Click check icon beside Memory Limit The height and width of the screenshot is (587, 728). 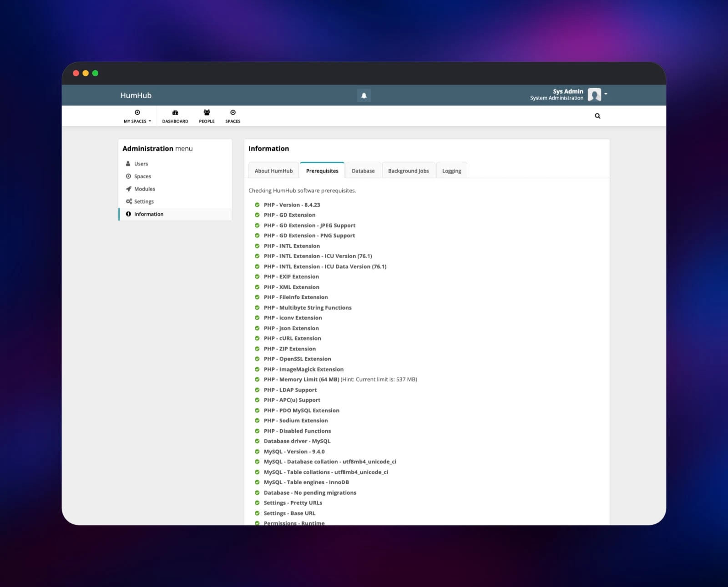pos(257,380)
